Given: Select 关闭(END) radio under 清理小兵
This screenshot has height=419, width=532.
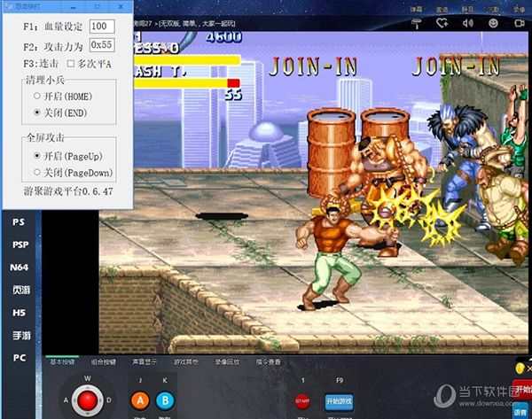Looking at the screenshot, I should tap(37, 113).
